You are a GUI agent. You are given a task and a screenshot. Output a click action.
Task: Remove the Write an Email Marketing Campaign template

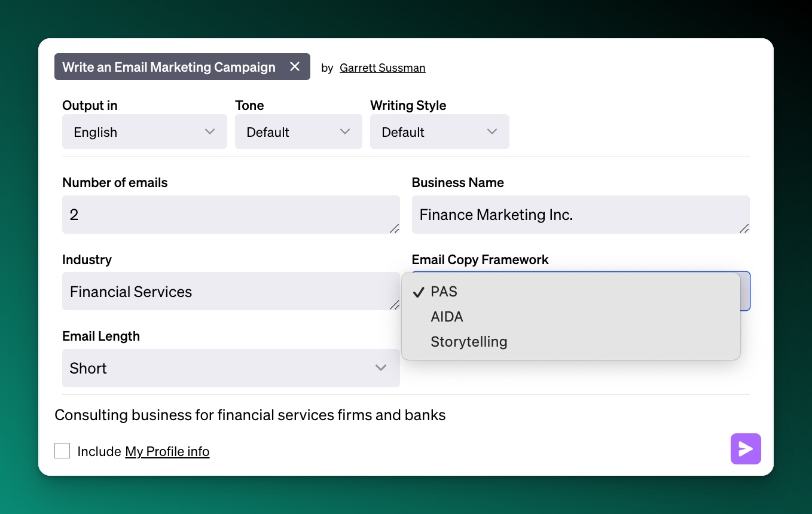295,67
